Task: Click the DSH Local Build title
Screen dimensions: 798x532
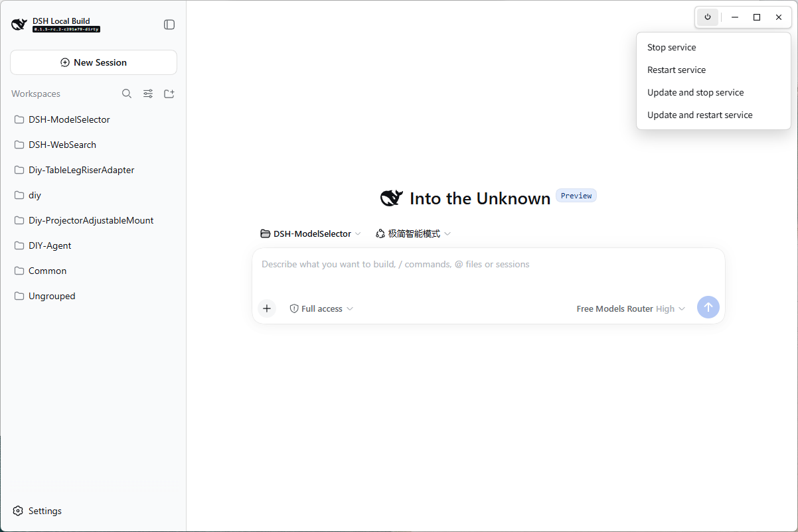Action: [x=61, y=21]
